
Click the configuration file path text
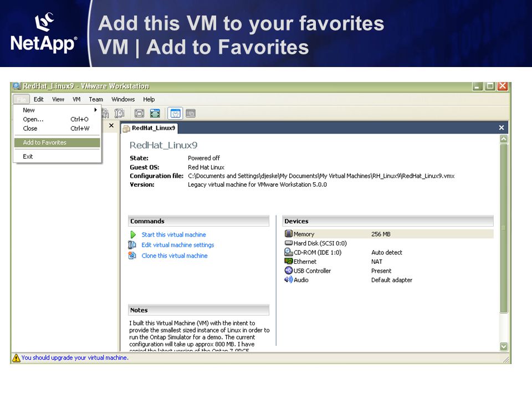click(x=321, y=176)
